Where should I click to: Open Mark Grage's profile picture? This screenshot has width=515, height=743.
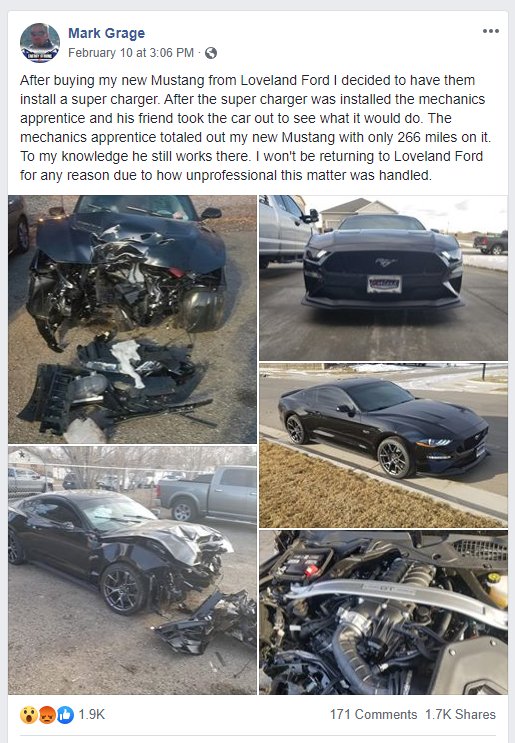(x=40, y=43)
